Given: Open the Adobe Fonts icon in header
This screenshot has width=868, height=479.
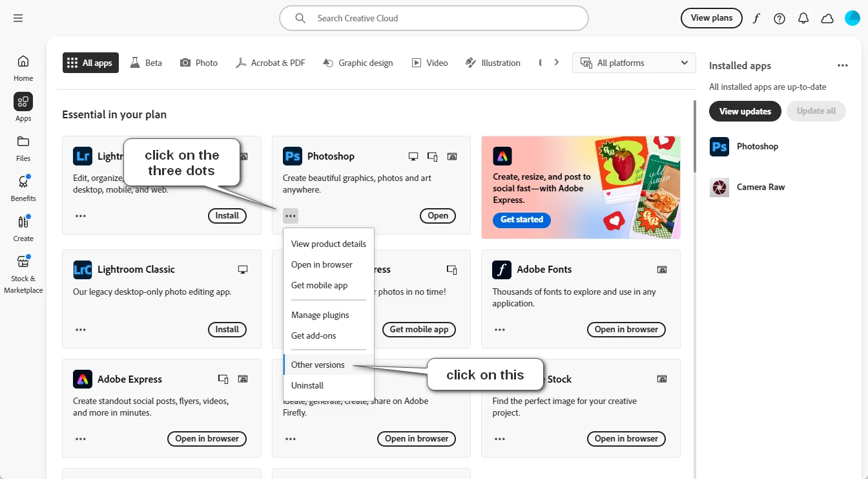Looking at the screenshot, I should click(x=756, y=18).
